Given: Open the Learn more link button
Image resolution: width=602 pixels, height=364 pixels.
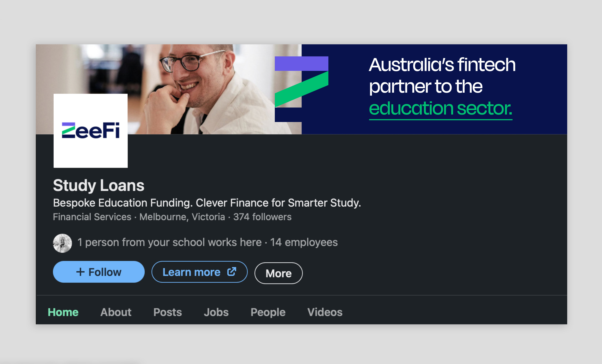Looking at the screenshot, I should tap(199, 272).
